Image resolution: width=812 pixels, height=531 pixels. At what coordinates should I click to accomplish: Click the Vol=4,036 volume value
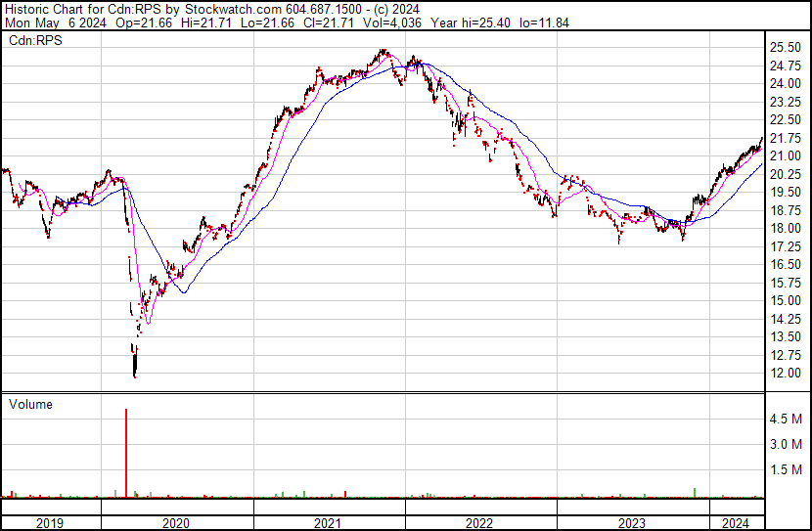tap(392, 22)
